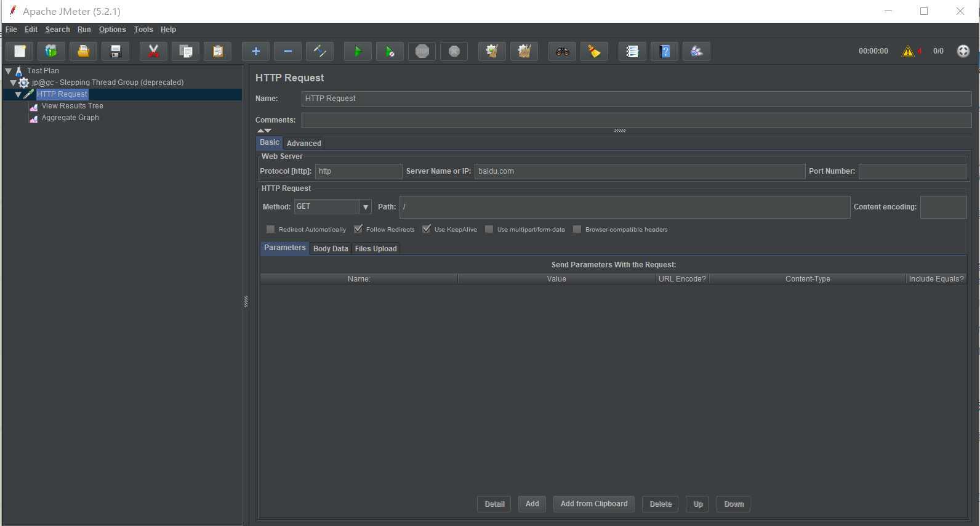
Task: Select the Parameters tab
Action: pos(284,248)
